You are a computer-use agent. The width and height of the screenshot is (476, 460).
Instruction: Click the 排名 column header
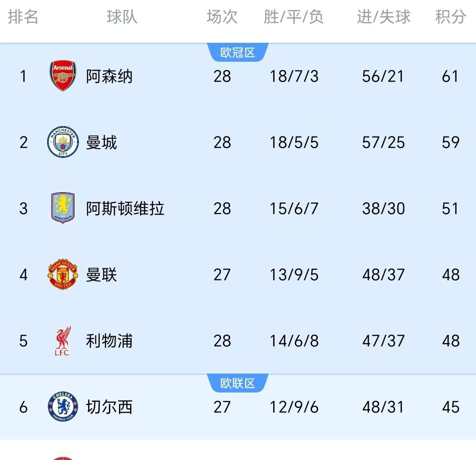(23, 17)
